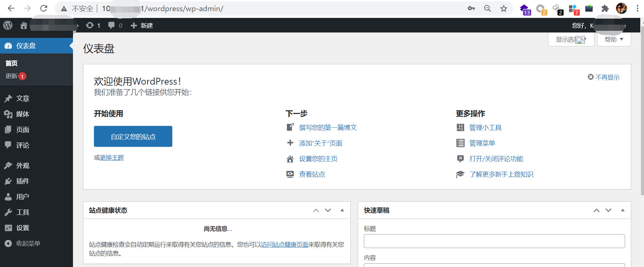Expand the 帮助 help dropdown

pos(614,40)
